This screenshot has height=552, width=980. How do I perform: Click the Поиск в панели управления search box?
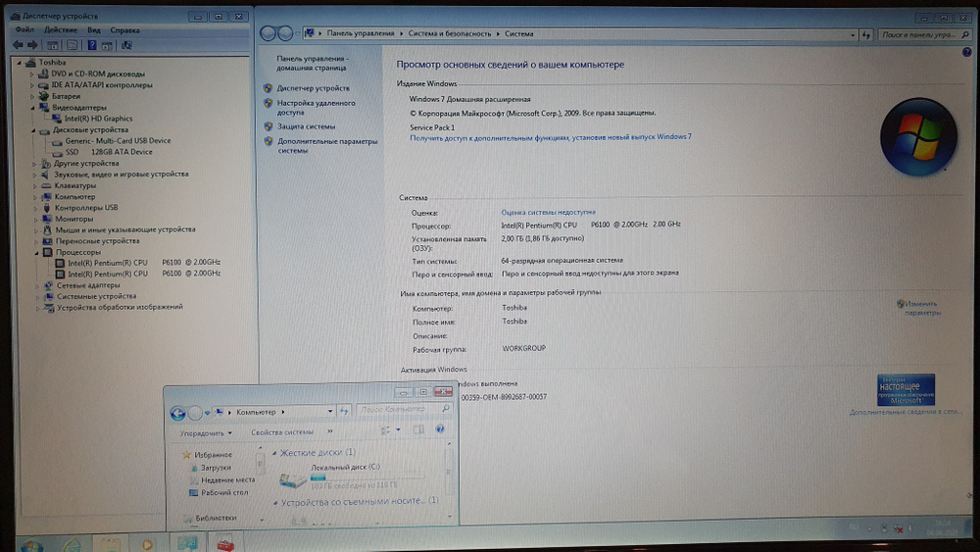(924, 35)
